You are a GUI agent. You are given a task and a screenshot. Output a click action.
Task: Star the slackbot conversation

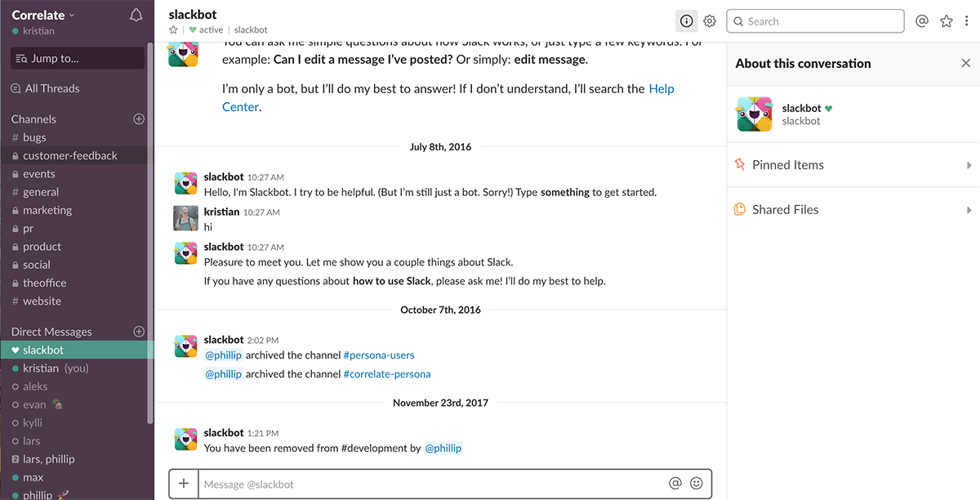[x=173, y=30]
